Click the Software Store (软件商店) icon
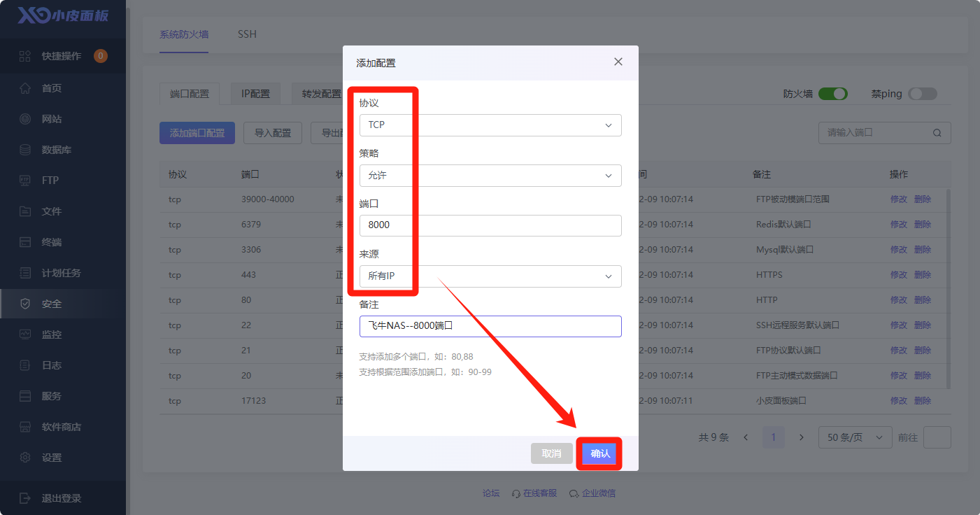The image size is (980, 515). coord(25,427)
